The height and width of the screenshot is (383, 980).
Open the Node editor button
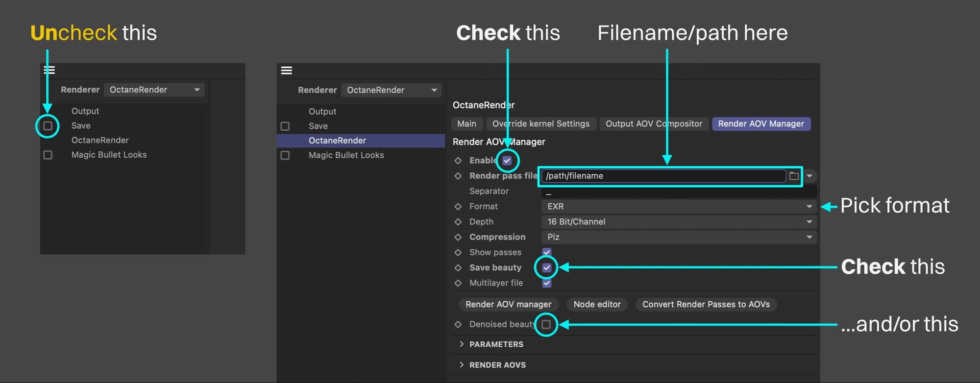pyautogui.click(x=597, y=304)
